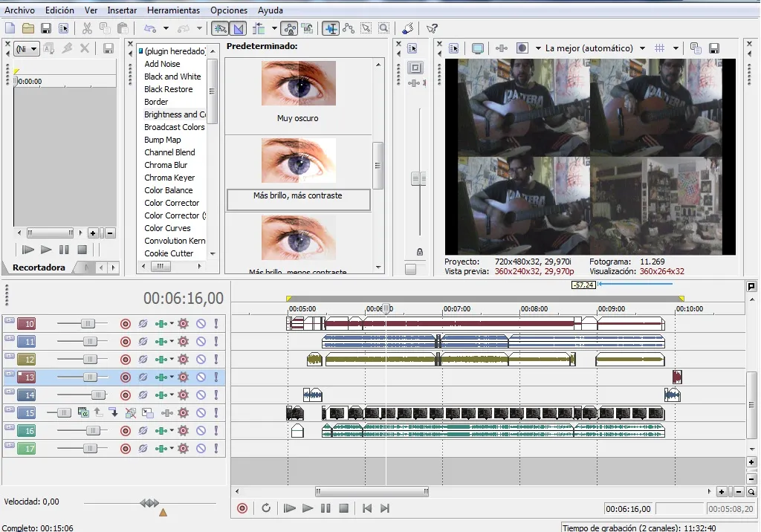Save preview snapshot to file
This screenshot has height=532, width=761.
tap(714, 48)
